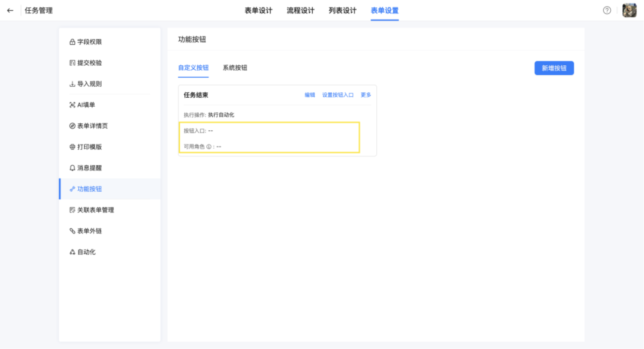Click the info icon beside 可用角色
This screenshot has width=644, height=349.
[209, 147]
